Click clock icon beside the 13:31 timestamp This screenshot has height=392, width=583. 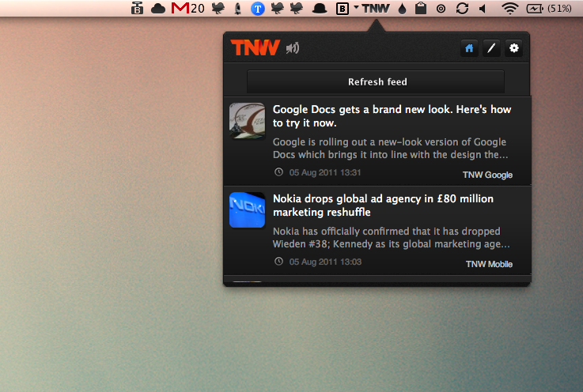(278, 171)
